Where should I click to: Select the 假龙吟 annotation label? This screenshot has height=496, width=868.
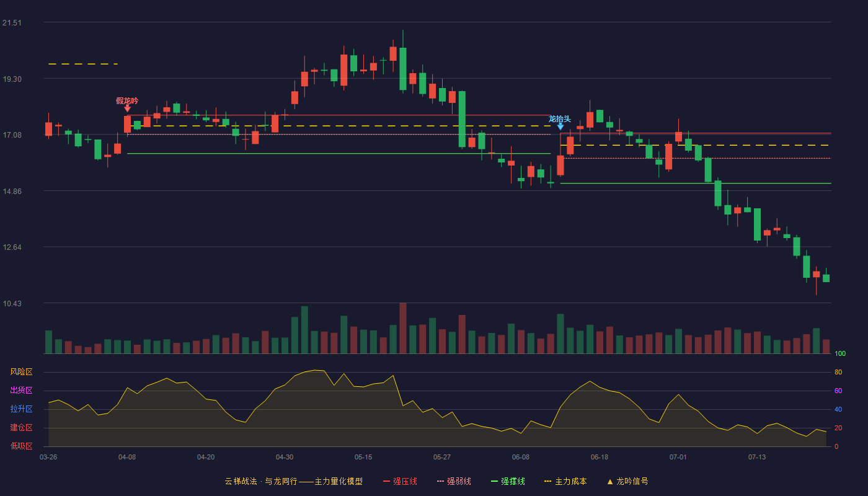tap(127, 100)
